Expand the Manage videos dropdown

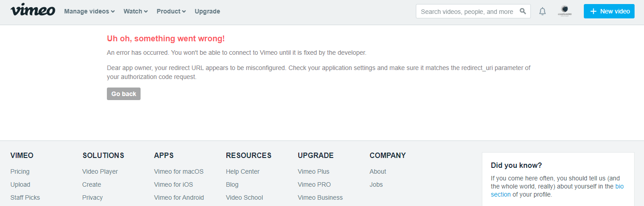coord(89,11)
